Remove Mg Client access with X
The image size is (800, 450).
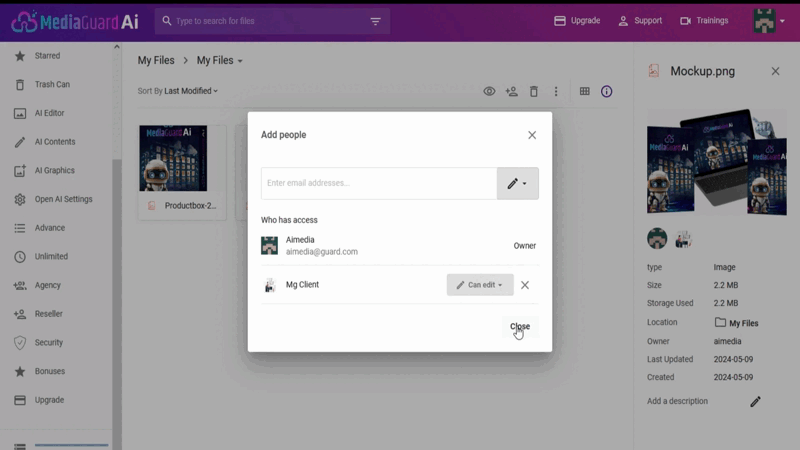coord(525,285)
